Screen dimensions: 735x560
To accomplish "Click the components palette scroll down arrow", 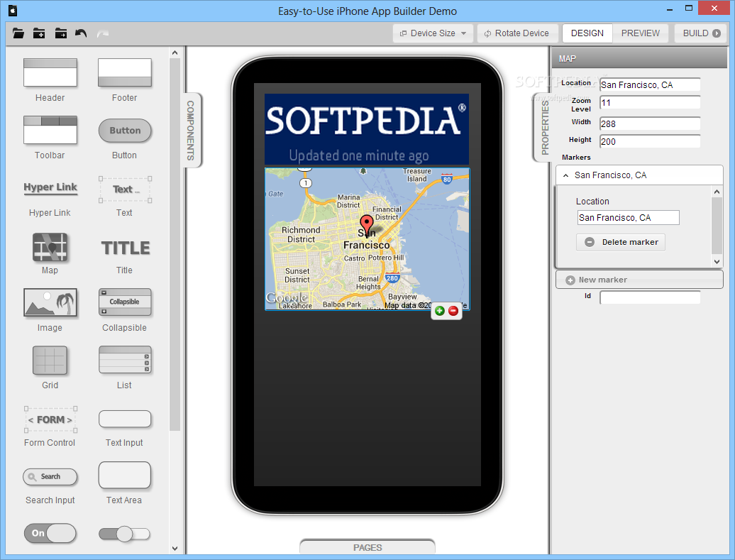I will (x=175, y=548).
